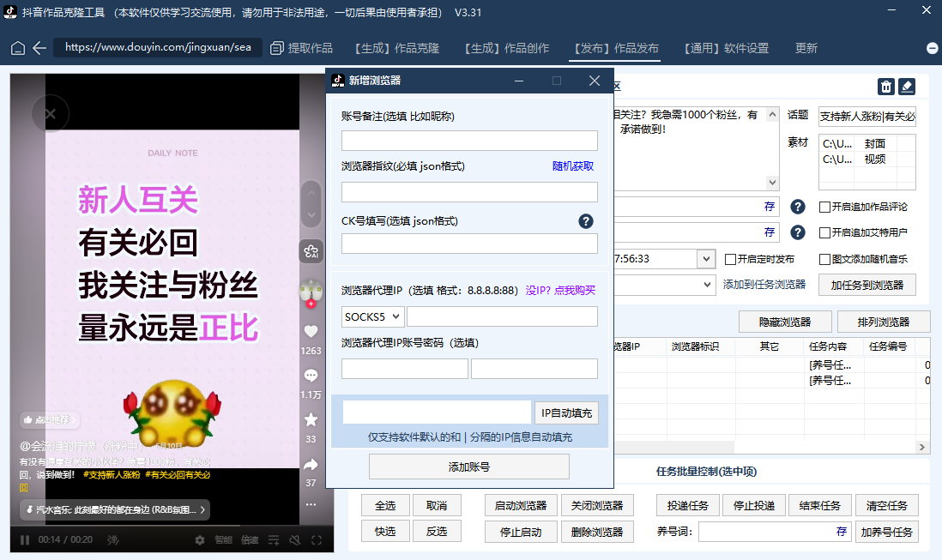Click 添加账号 button
942x560 pixels.
tap(469, 467)
